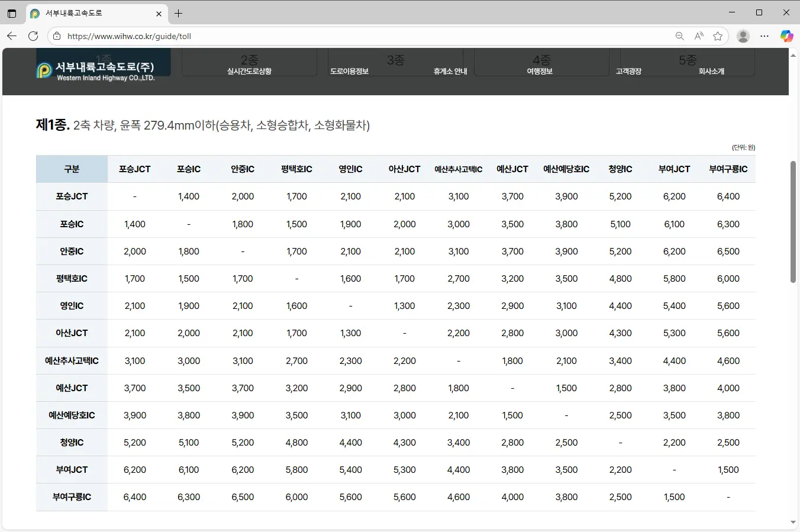Select the 영인IC column header
800x532 pixels.
350,169
